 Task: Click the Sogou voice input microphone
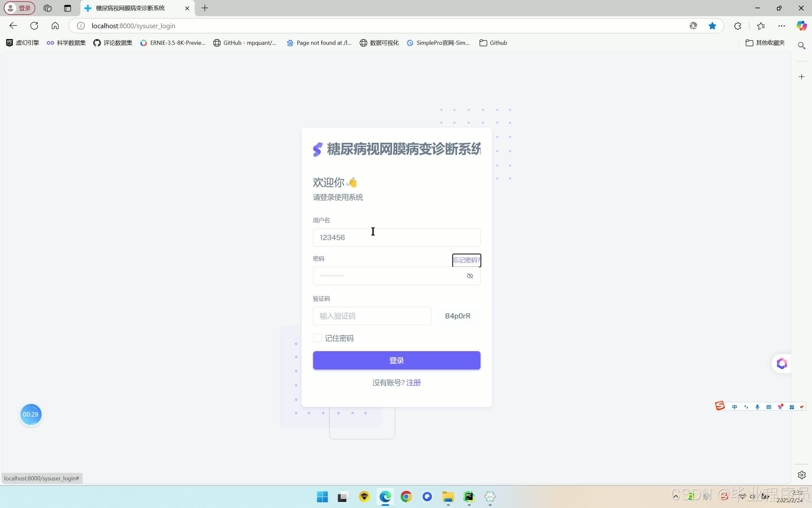click(x=757, y=407)
